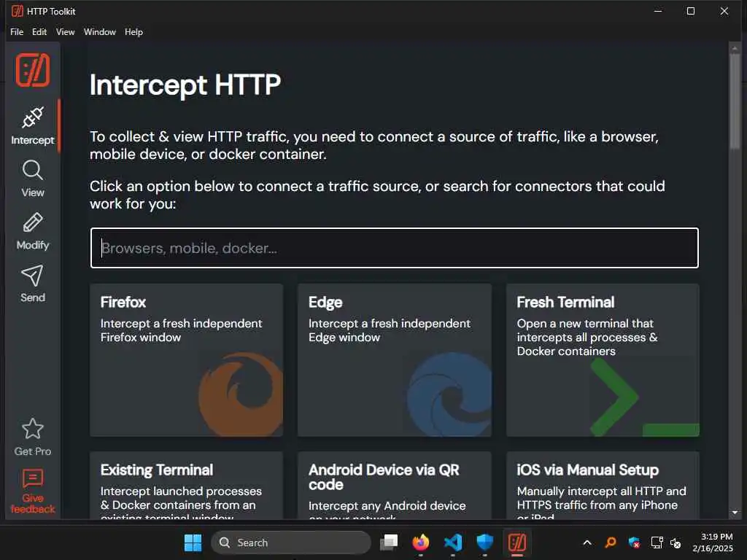Show hidden system tray icons chevron
Screen dimensions: 747x560
pos(587,542)
